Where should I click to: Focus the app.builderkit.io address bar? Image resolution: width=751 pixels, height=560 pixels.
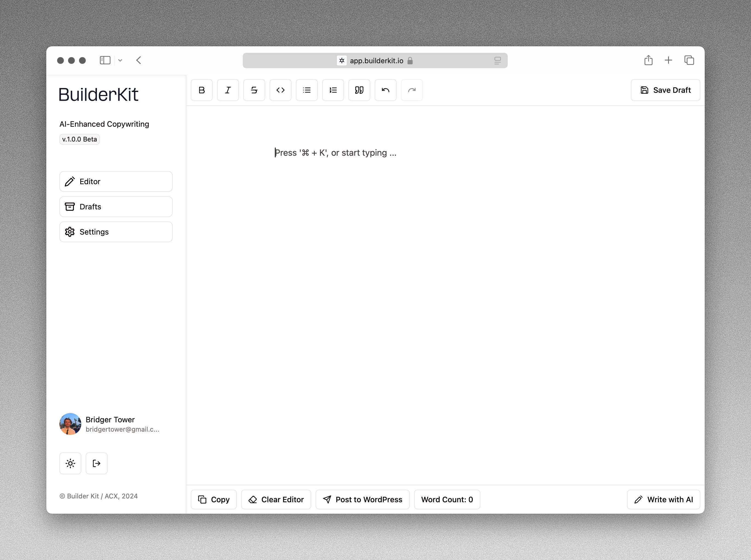coord(375,60)
